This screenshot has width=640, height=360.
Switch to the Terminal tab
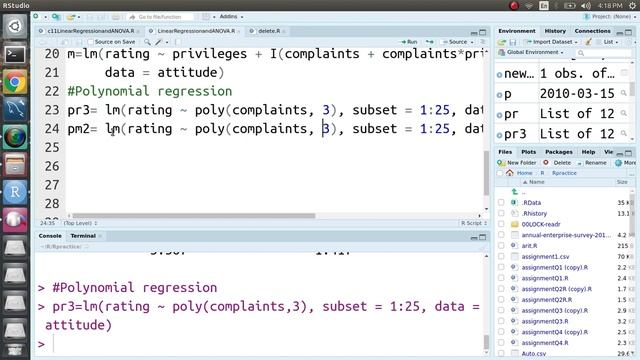[83, 236]
